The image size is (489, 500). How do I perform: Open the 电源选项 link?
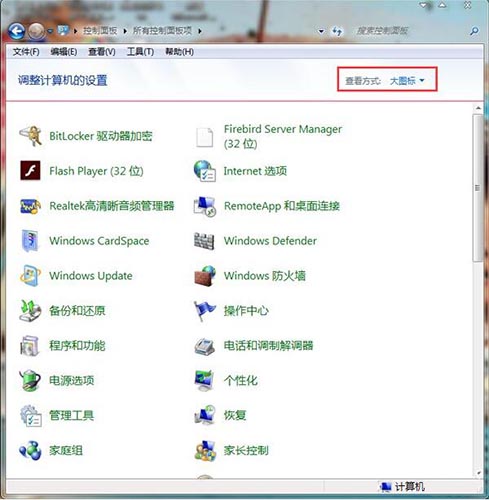pyautogui.click(x=72, y=380)
